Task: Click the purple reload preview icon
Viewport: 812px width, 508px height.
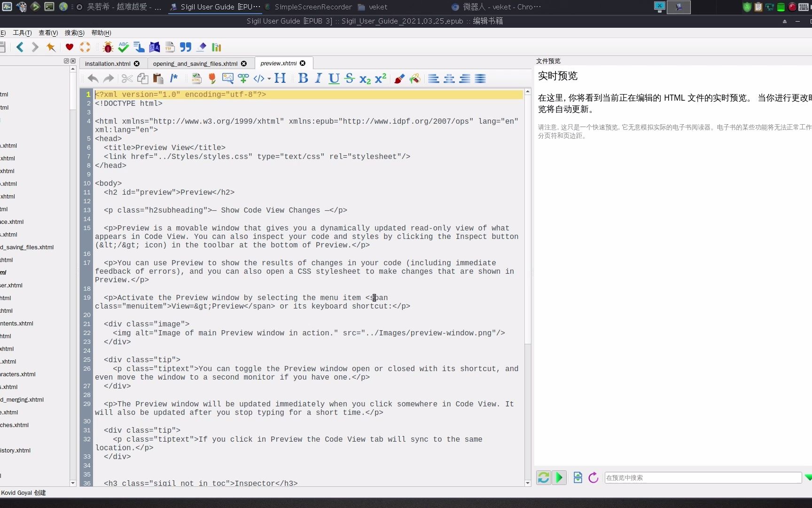Action: (x=593, y=477)
